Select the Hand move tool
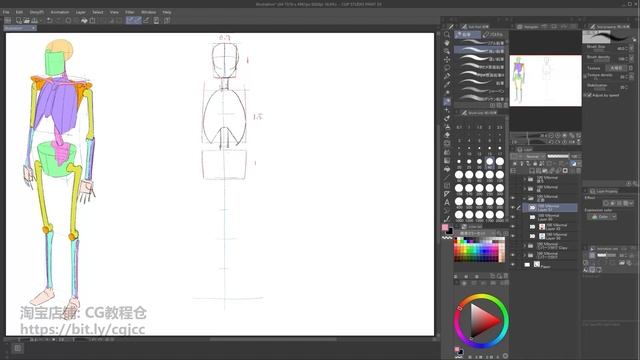 click(x=447, y=43)
